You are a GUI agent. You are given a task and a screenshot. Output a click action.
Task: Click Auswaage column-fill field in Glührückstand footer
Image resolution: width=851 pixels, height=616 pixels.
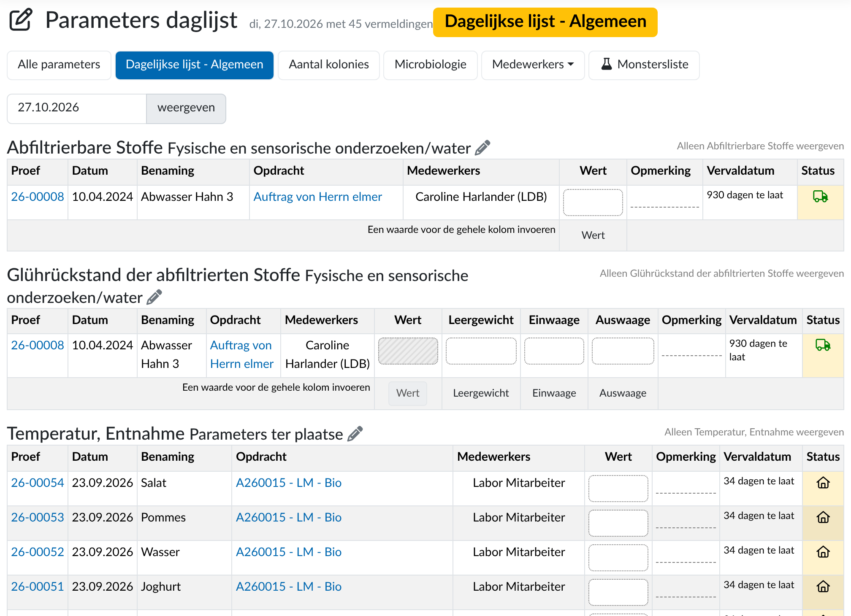pos(623,393)
